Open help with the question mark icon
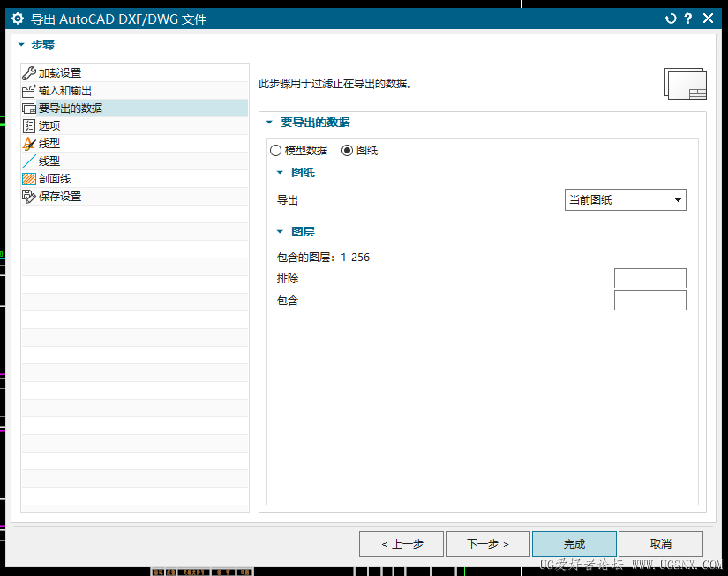This screenshot has height=576, width=728. click(x=688, y=19)
